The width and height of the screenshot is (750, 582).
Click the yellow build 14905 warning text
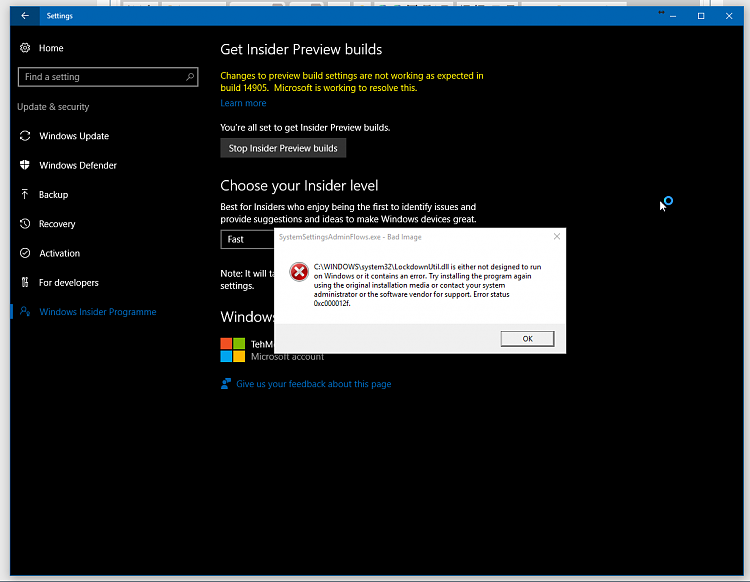[x=352, y=82]
